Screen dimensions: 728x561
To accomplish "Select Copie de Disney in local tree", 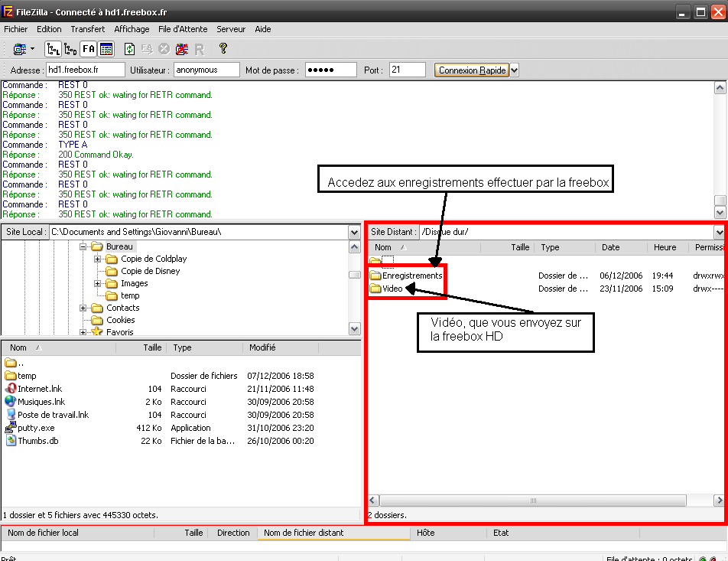I will [151, 271].
